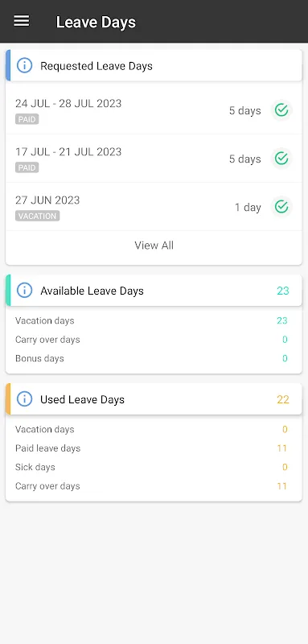This screenshot has height=644, width=308.
Task: Open the 24 JUL - 28 JUL 2023 request
Action: pos(154,110)
